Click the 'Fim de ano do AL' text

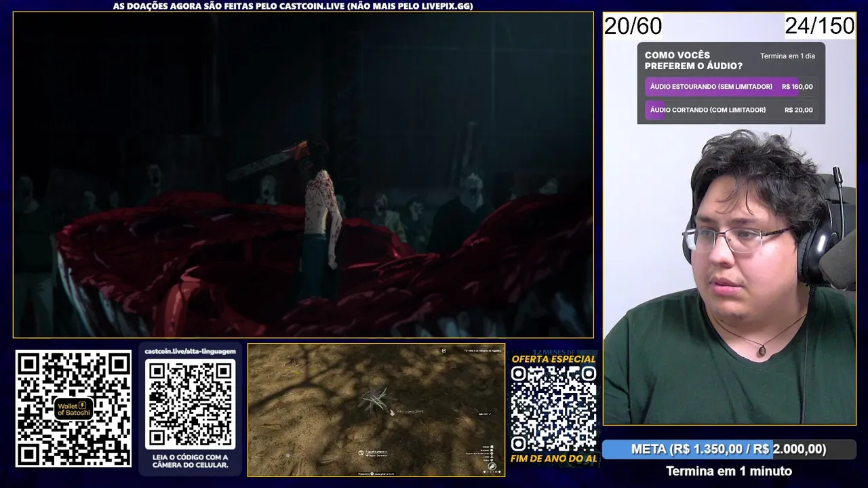click(x=553, y=459)
